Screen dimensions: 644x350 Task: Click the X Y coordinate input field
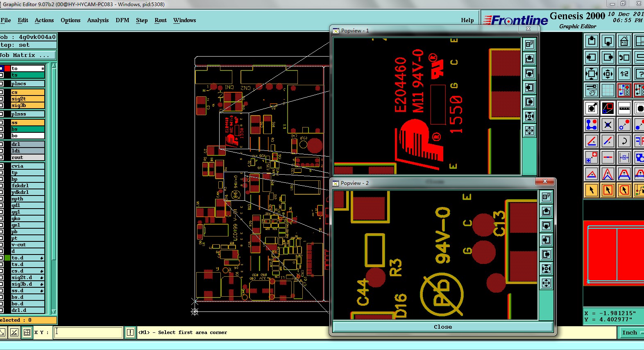click(88, 332)
